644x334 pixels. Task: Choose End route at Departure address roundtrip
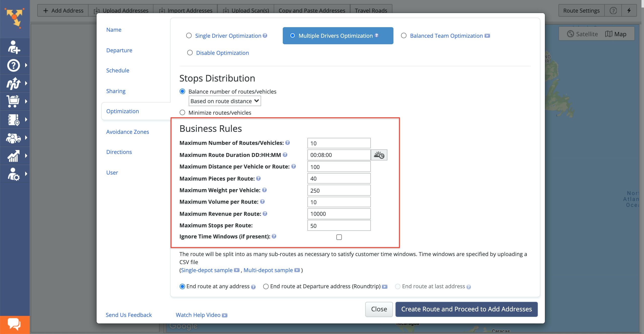coord(266,286)
